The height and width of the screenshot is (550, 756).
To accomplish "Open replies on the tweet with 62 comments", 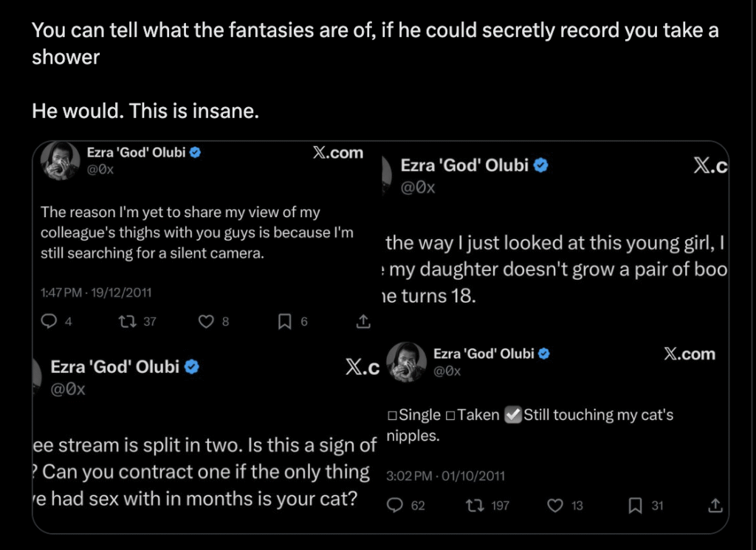I will (x=396, y=506).
